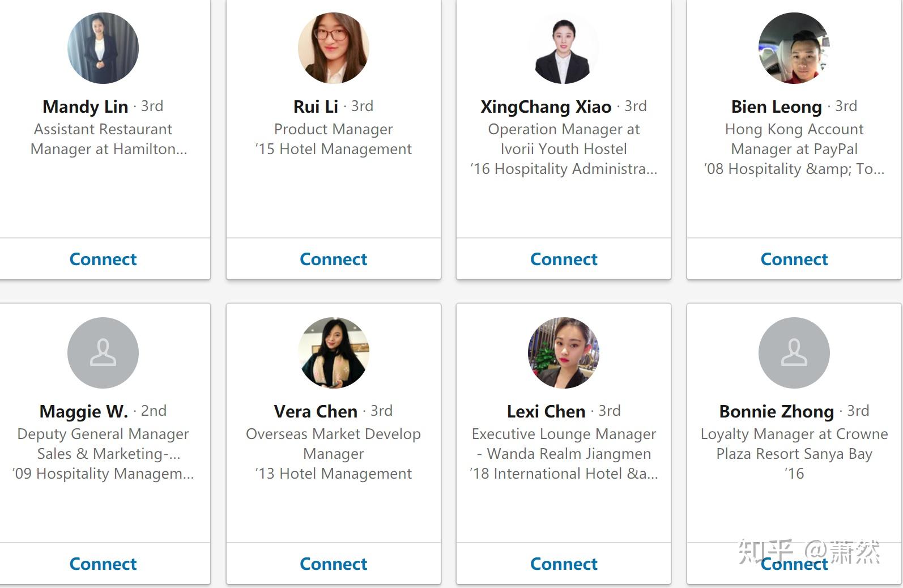
Task: Open Mandy Lin's profile photo
Action: (x=103, y=49)
